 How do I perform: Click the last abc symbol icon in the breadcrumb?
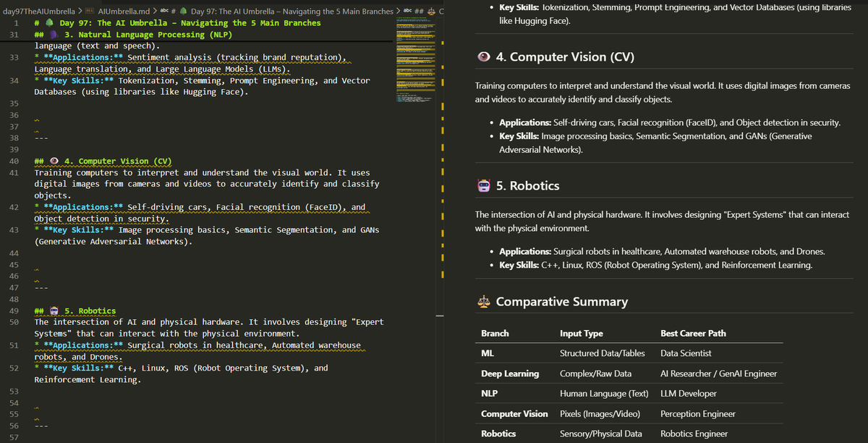(407, 12)
